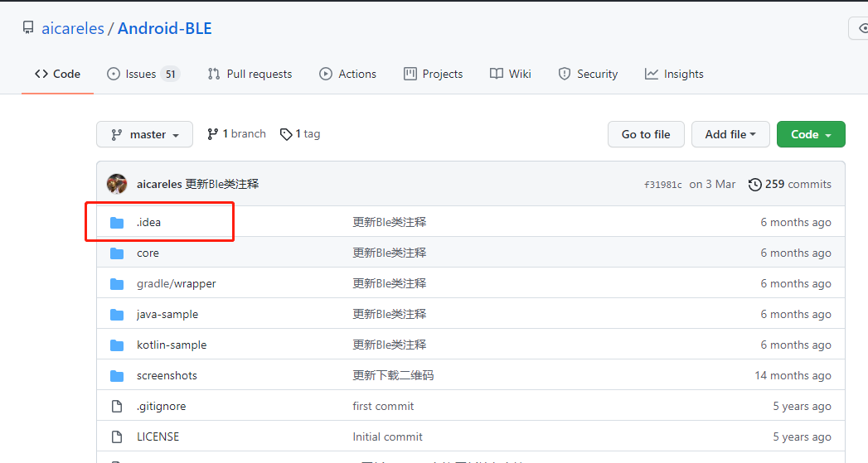The image size is (868, 463).
Task: Switch to the Code tab
Action: pos(57,74)
